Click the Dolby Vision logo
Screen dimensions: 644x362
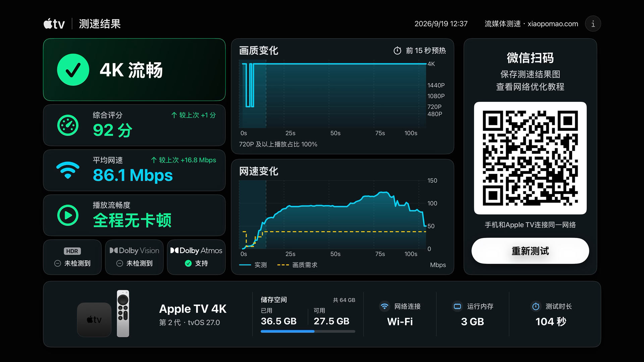[x=134, y=250]
